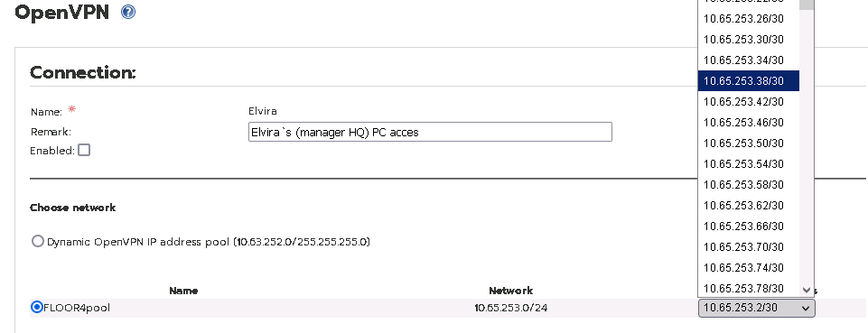The height and width of the screenshot is (333, 868).
Task: Select highlighted 10.65.253.38/30 entry
Action: click(749, 80)
